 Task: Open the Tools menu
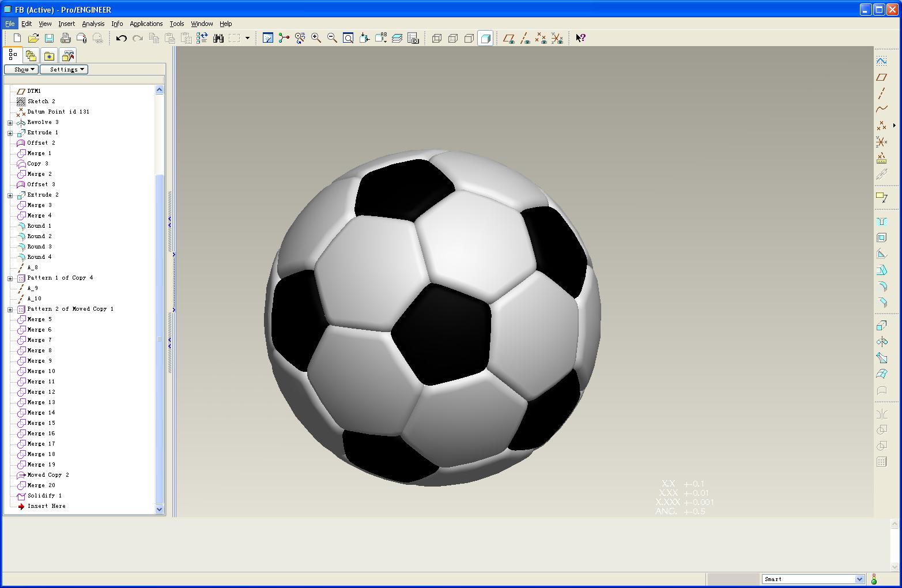177,24
